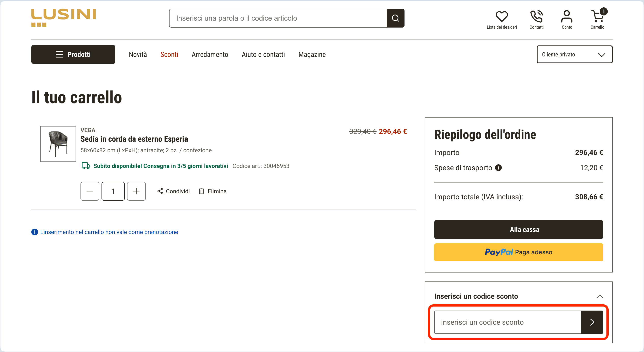The height and width of the screenshot is (352, 644).
Task: Submit discount code with arrow button
Action: coord(592,322)
